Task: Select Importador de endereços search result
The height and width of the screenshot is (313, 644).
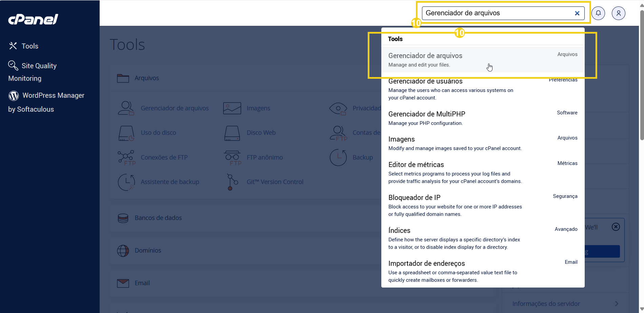Action: click(483, 271)
